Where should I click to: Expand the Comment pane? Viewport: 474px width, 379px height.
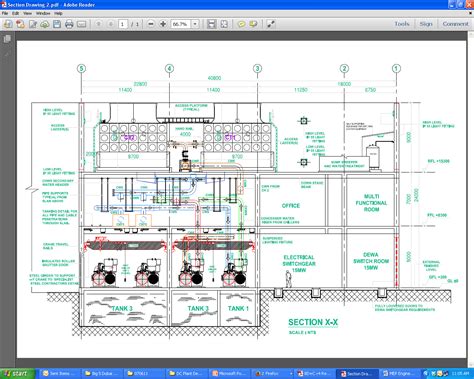[455, 24]
